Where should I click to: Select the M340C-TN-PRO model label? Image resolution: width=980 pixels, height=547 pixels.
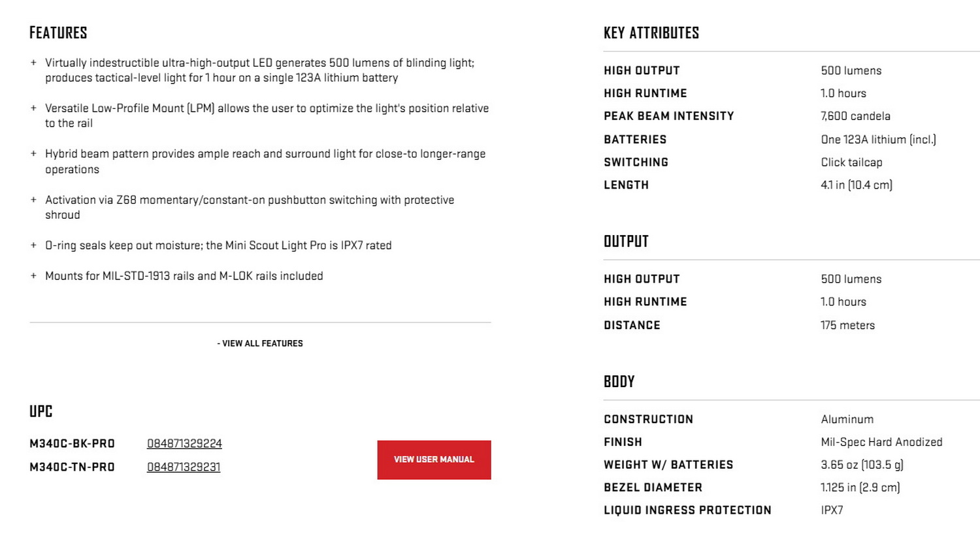tap(72, 467)
